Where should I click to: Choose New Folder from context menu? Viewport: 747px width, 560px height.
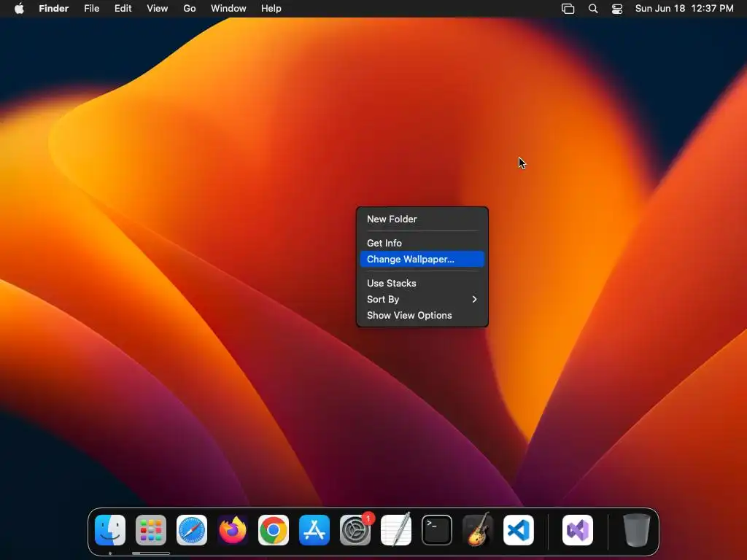point(422,219)
